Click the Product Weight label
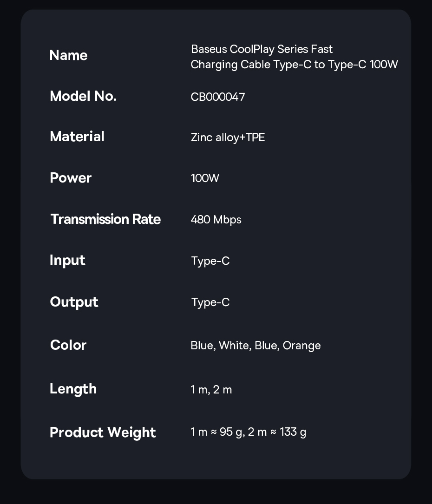The image size is (432, 504). point(103,432)
